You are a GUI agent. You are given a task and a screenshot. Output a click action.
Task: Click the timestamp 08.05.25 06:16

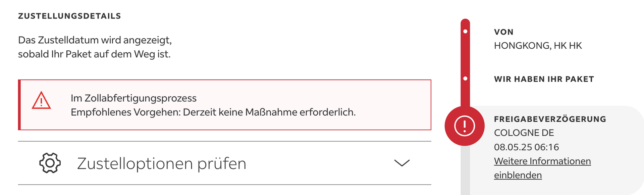click(526, 147)
